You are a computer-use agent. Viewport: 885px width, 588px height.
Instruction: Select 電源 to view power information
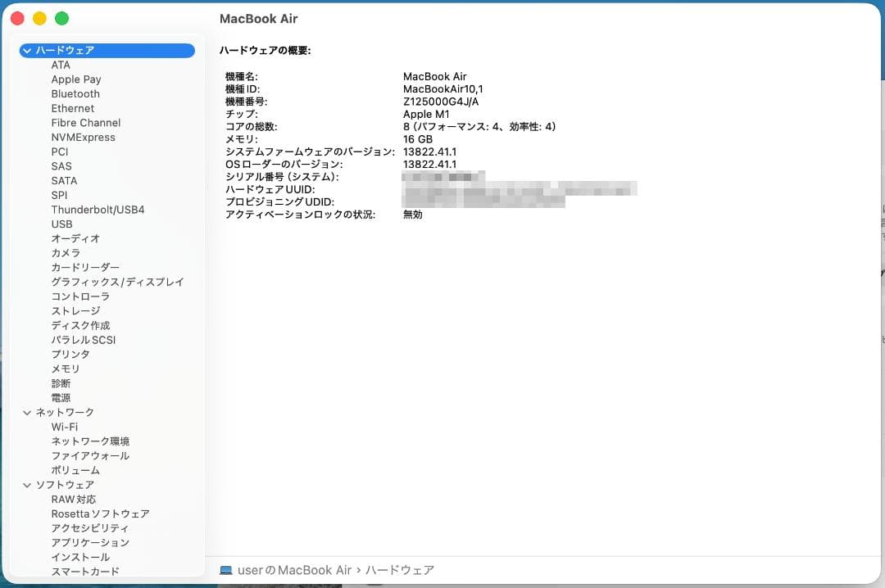[61, 397]
